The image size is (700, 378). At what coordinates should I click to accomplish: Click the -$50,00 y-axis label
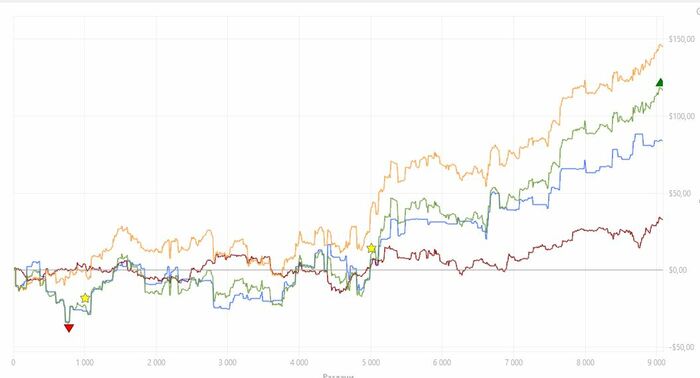tap(681, 347)
